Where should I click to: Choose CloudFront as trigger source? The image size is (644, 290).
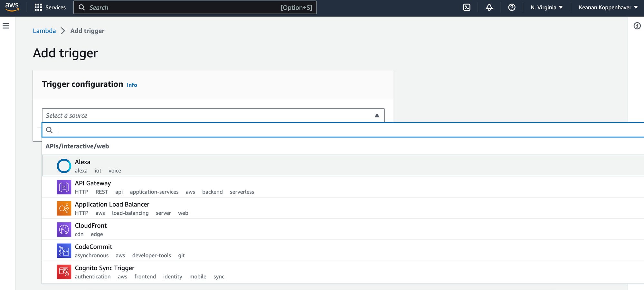tap(343, 229)
